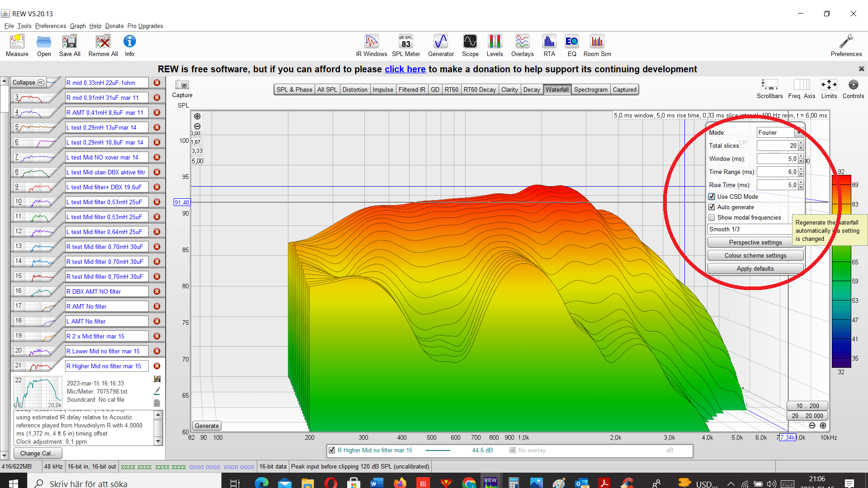Remove measurement R AMT No filter
Image resolution: width=868 pixels, height=488 pixels.
coord(157,306)
